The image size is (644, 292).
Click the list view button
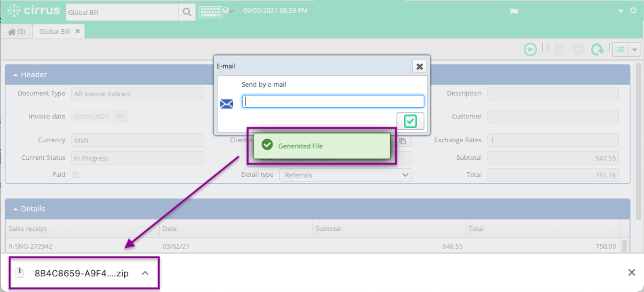click(620, 49)
